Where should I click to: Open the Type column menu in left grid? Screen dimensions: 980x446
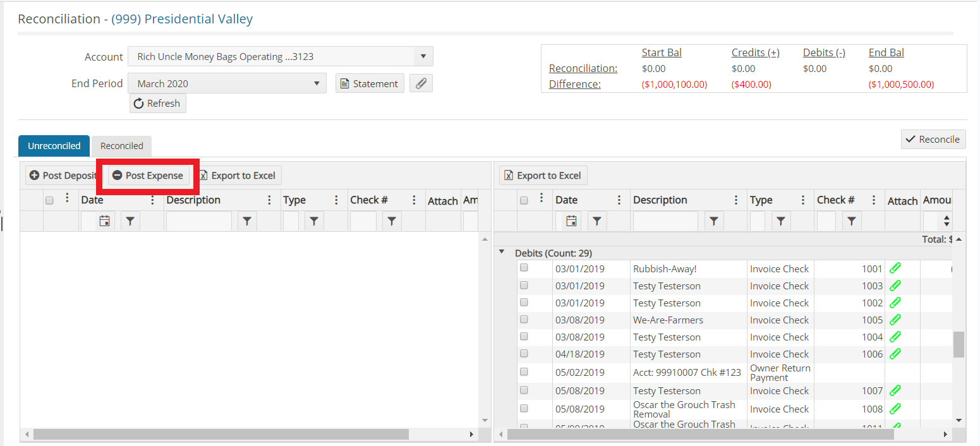point(336,200)
